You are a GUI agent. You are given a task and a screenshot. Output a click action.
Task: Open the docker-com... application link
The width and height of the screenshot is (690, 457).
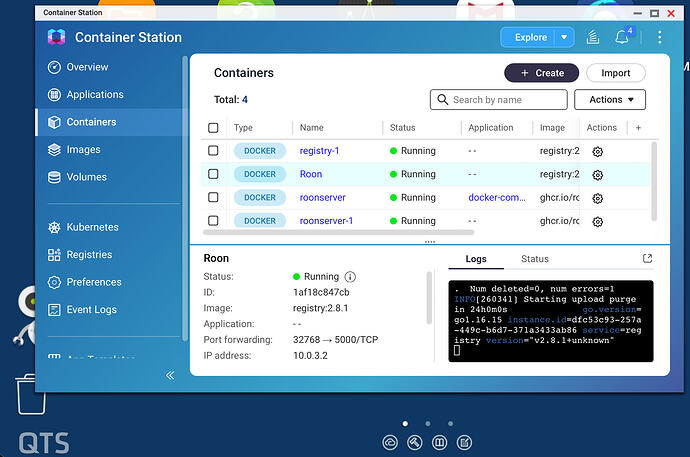[497, 197]
